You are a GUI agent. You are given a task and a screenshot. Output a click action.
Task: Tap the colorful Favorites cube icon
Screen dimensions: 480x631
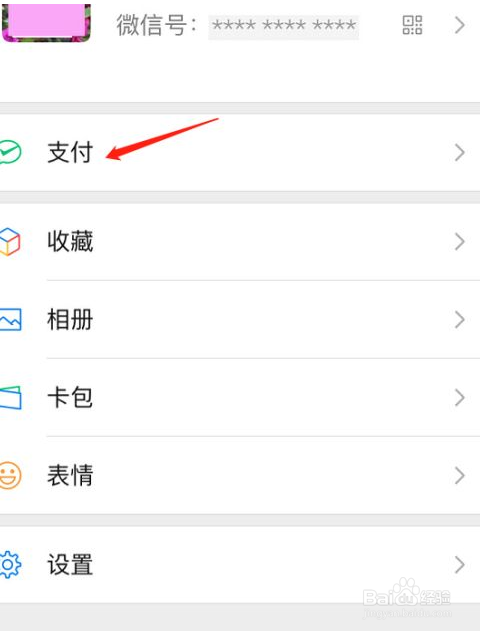(10, 242)
